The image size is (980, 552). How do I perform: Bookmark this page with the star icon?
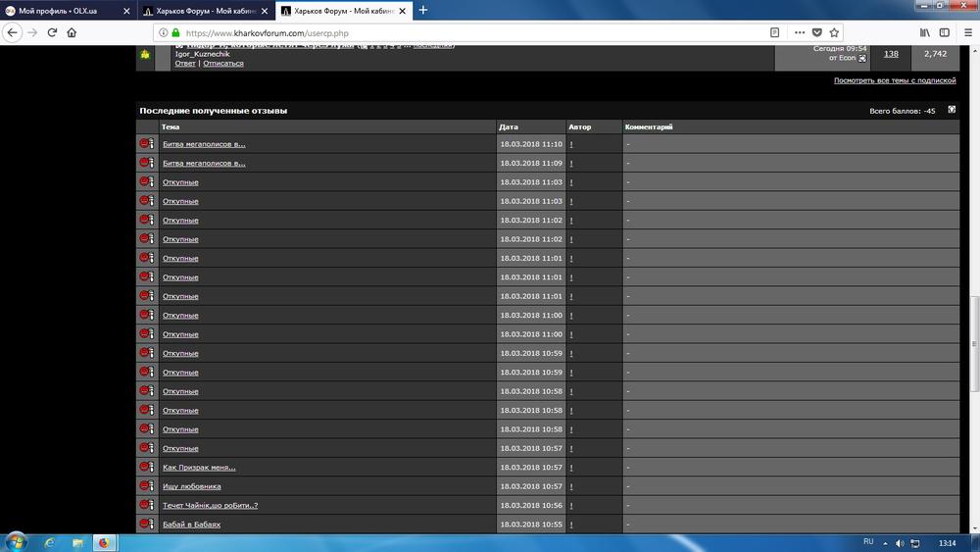[x=834, y=32]
